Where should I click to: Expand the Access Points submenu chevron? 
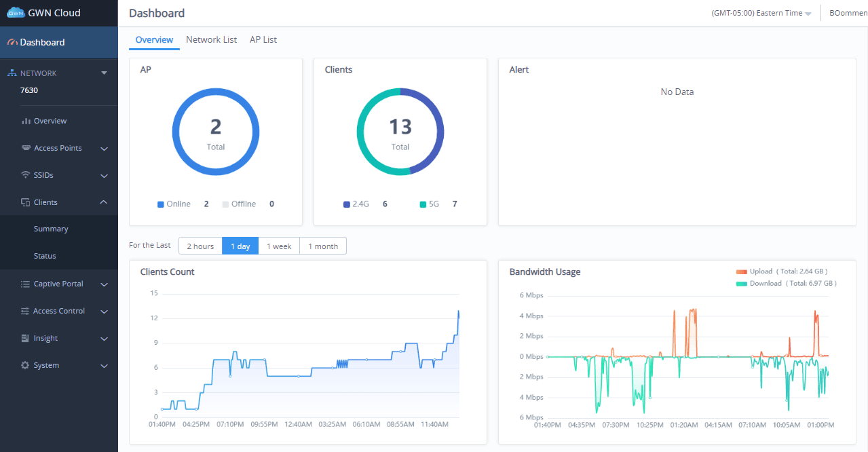[x=105, y=149]
